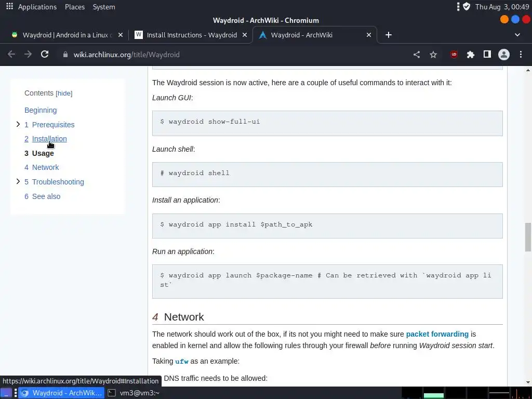Click the show-desktop icon in the taskbar
This screenshot has width=532, height=399.
click(x=6, y=393)
